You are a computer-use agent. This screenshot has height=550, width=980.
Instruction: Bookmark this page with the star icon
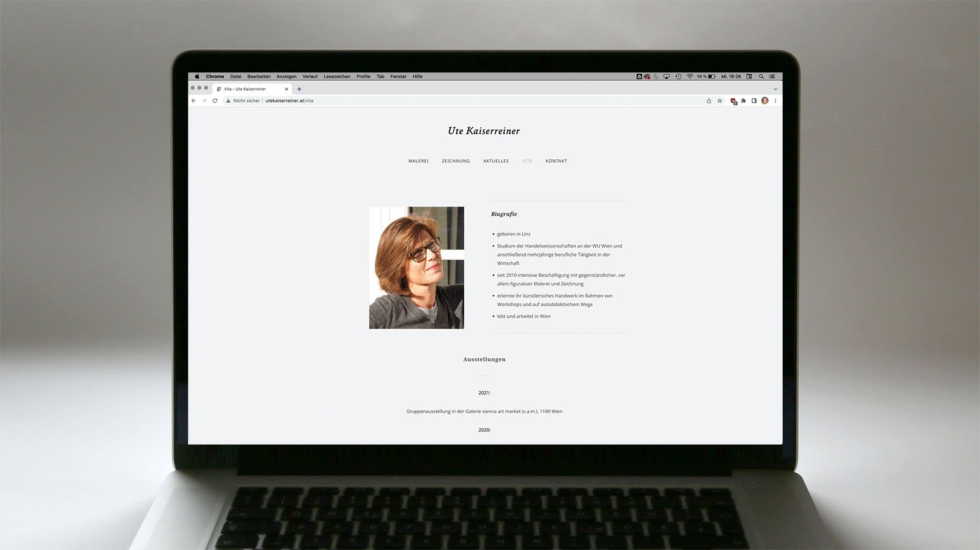(720, 100)
